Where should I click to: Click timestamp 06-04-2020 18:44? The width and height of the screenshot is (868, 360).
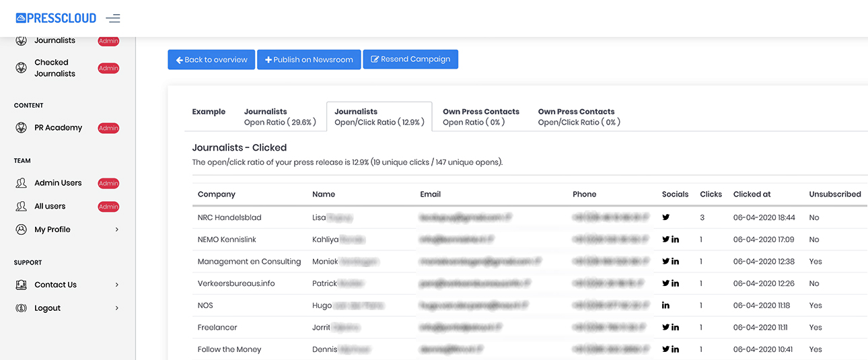(x=764, y=217)
